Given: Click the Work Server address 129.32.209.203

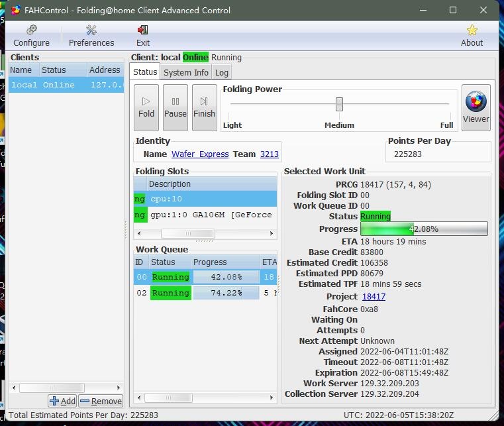Looking at the screenshot, I should [389, 384].
